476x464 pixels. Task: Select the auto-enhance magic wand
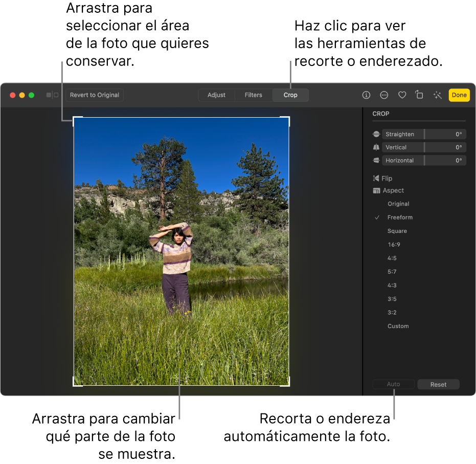tap(437, 95)
